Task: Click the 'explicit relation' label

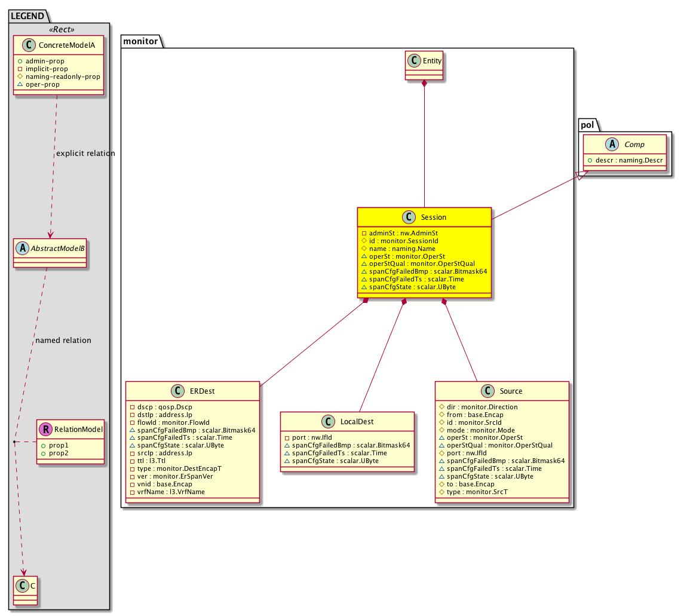Action: (x=85, y=154)
